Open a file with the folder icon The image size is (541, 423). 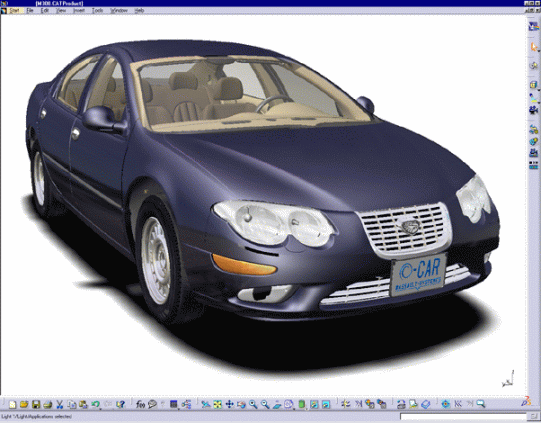[x=24, y=404]
